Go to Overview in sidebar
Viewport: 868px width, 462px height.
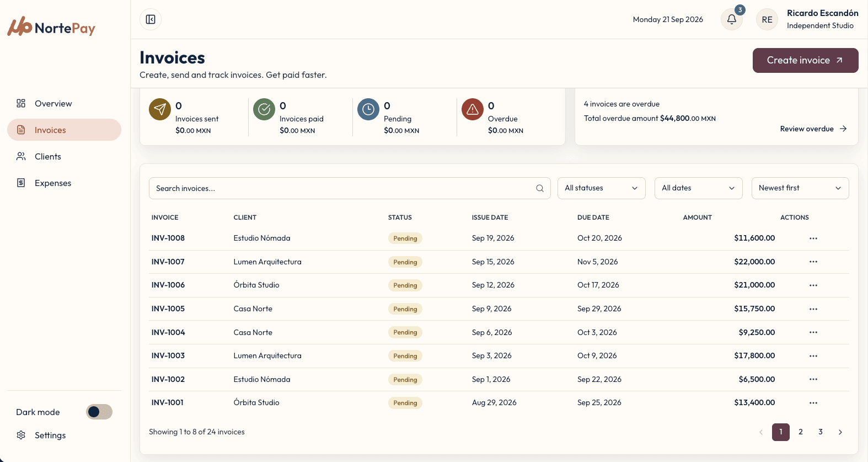pos(64,103)
